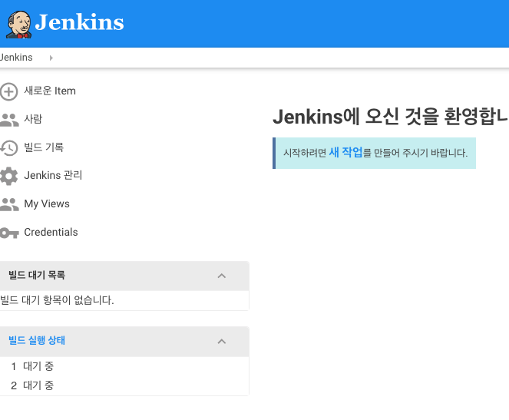Click the Jenkins butler mascot logo
The width and height of the screenshot is (509, 420).
(19, 25)
